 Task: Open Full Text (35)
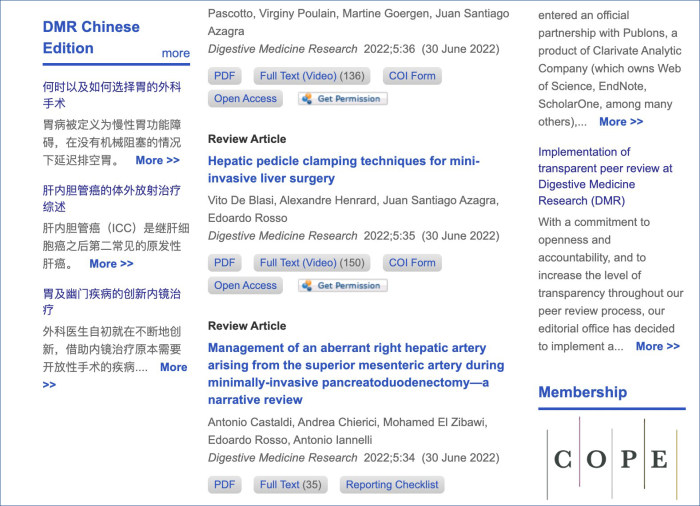coord(291,485)
